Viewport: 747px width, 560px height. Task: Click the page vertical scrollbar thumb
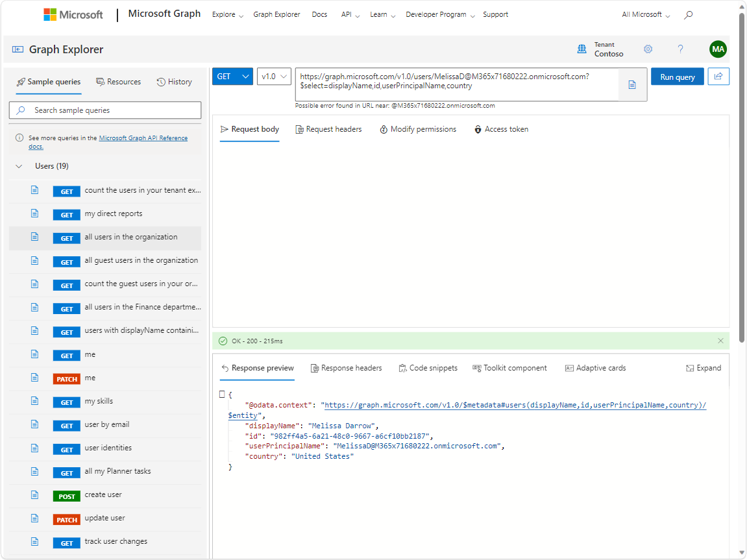742,177
